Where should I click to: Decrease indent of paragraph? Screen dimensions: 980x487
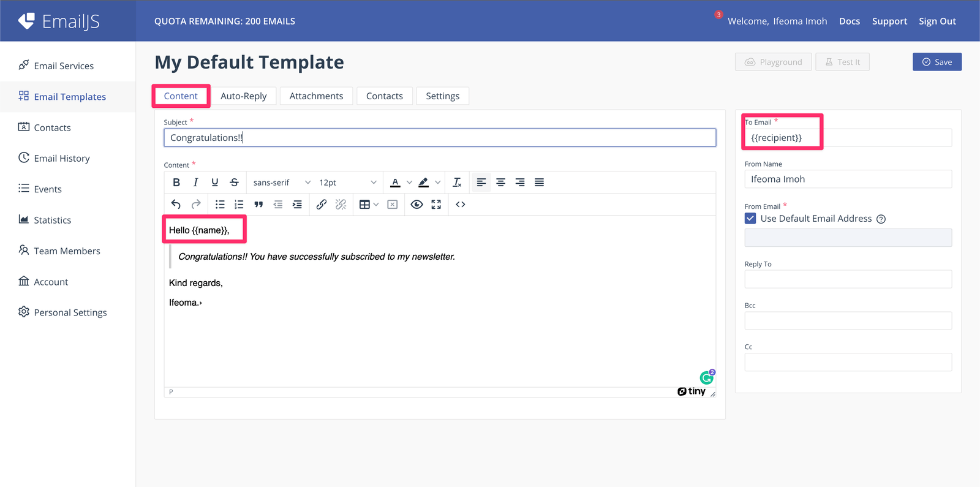(278, 205)
